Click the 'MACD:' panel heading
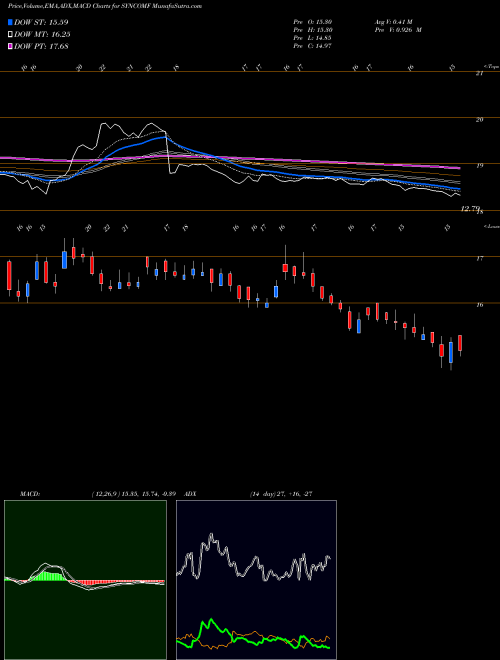Screen dimensions: 500x660 tap(29, 494)
